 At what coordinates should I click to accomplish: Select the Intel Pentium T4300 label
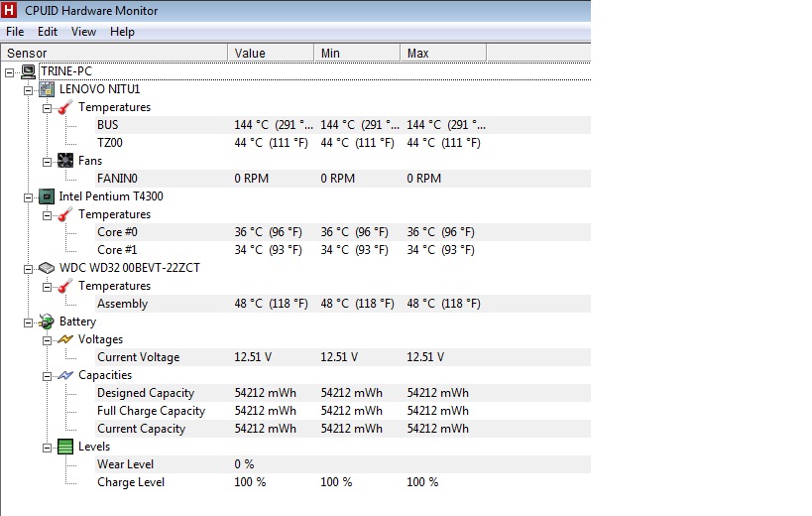(x=111, y=196)
